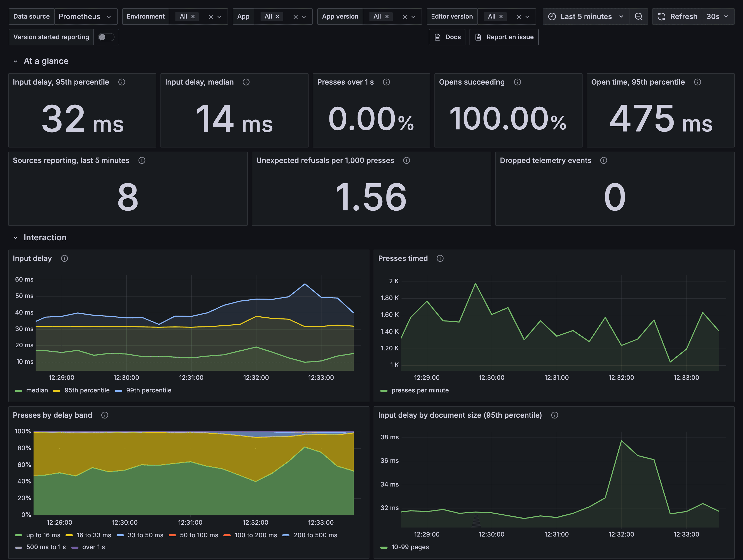This screenshot has width=743, height=560.
Task: Remove the All tag from Environment filter
Action: tap(193, 17)
